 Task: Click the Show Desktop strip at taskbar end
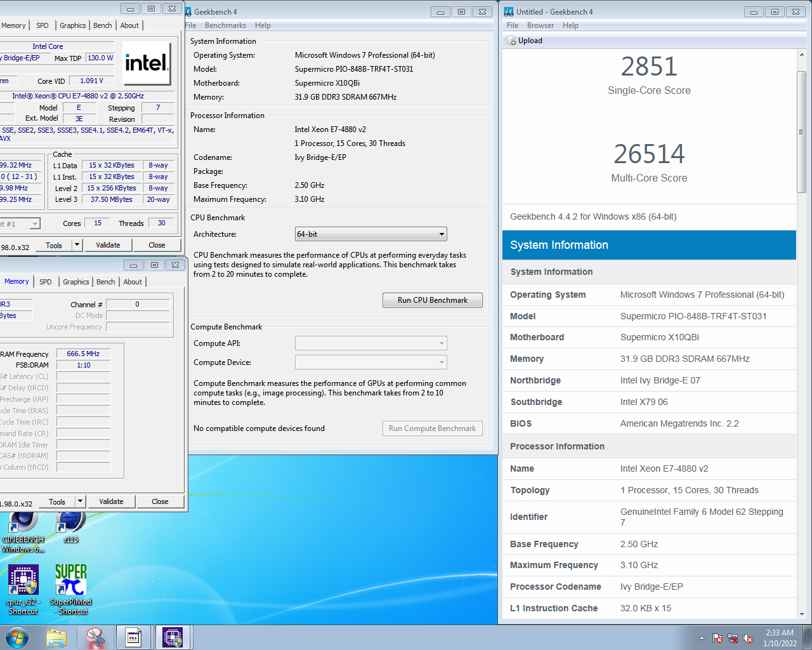click(x=808, y=638)
